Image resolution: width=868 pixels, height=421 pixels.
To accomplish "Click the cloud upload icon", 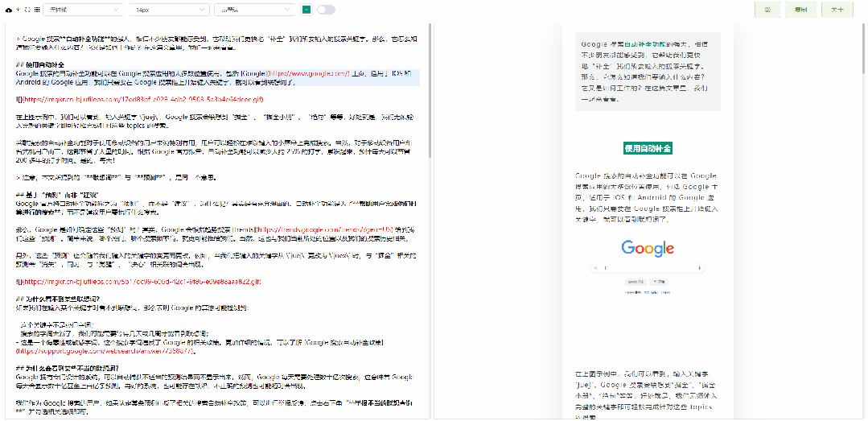I will 8,10.
